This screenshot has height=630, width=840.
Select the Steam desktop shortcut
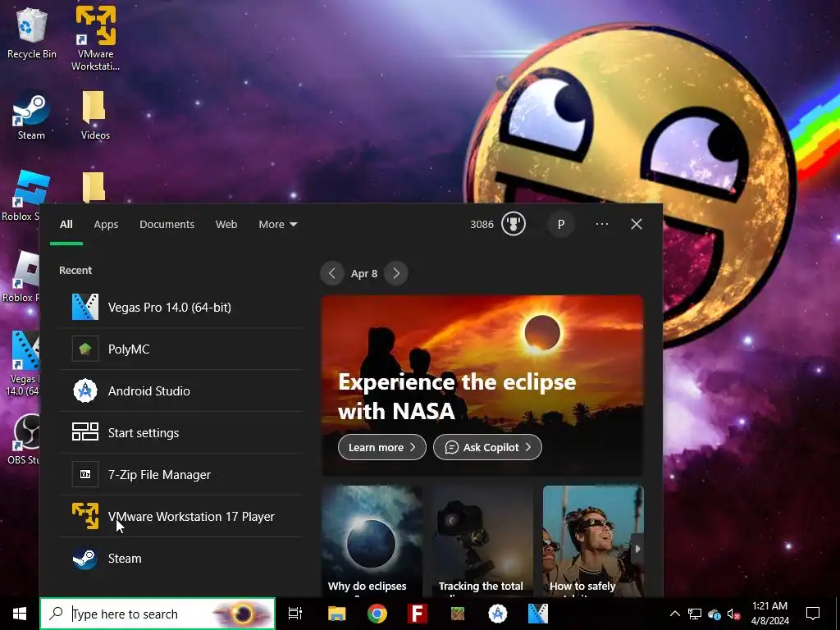coord(32,115)
